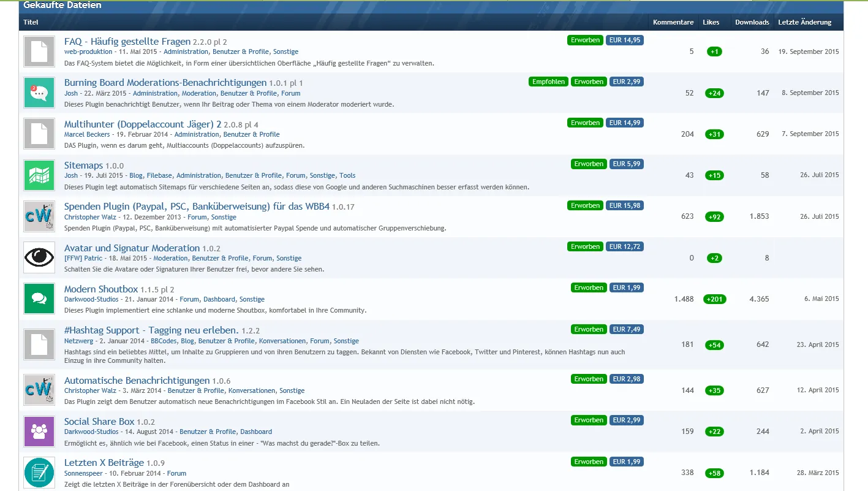Viewport: 868px width, 491px height.
Task: Click the EUR 15,98 price badge
Action: [626, 205]
